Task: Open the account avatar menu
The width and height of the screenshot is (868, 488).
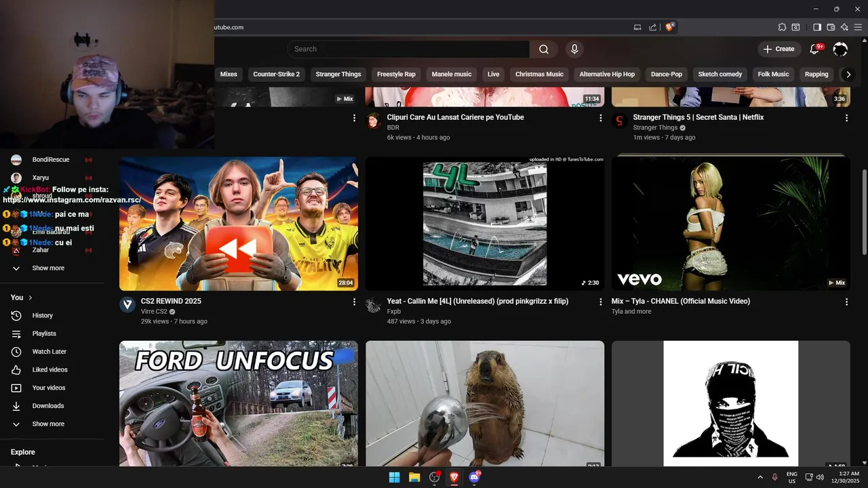Action: click(840, 49)
